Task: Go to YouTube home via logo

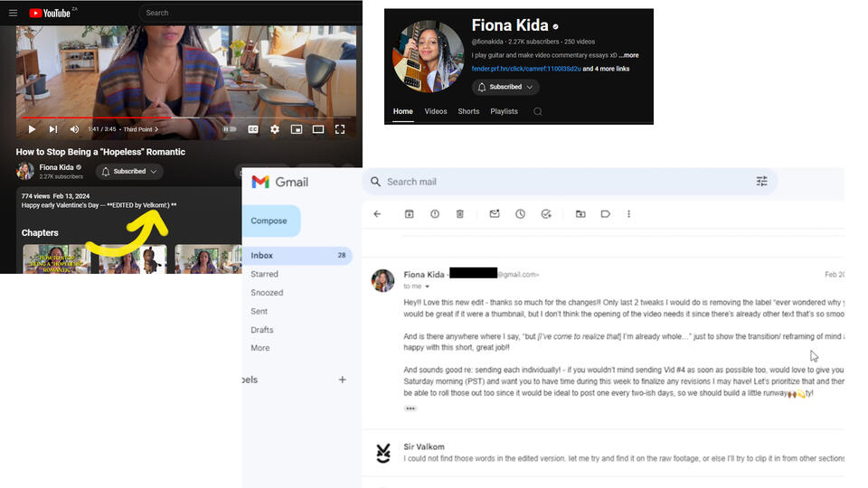Action: [x=50, y=13]
